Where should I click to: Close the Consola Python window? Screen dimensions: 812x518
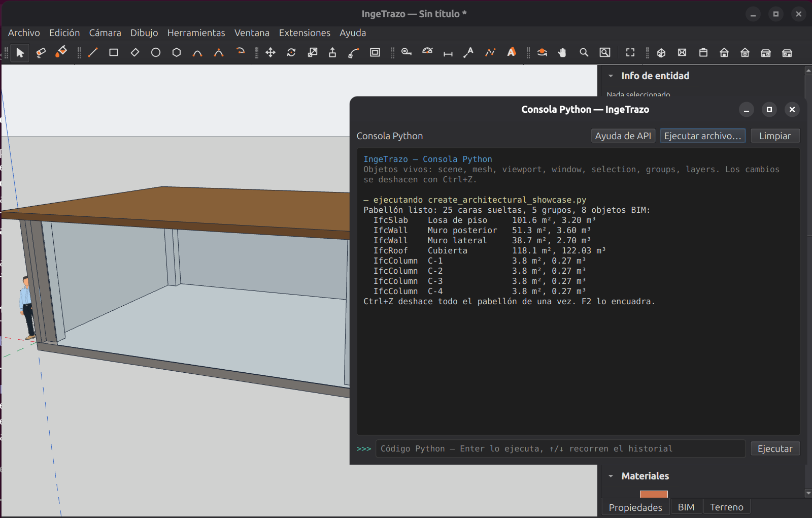point(792,110)
